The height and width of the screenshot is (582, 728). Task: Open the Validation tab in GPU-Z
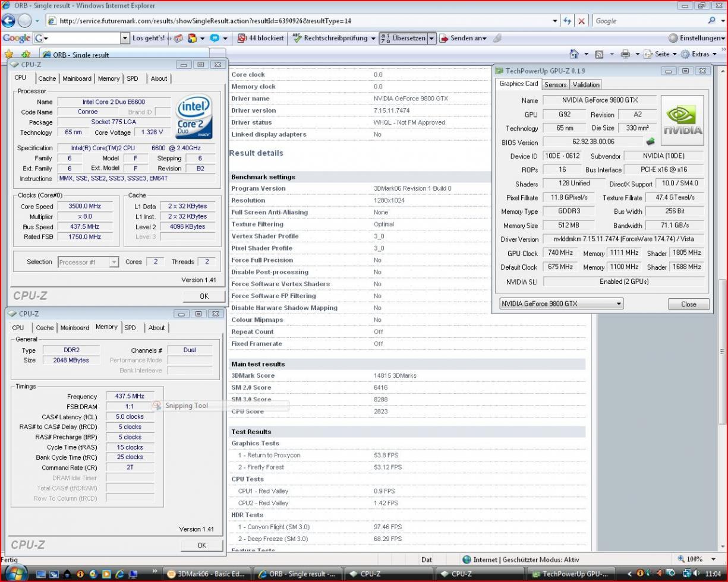coord(586,84)
